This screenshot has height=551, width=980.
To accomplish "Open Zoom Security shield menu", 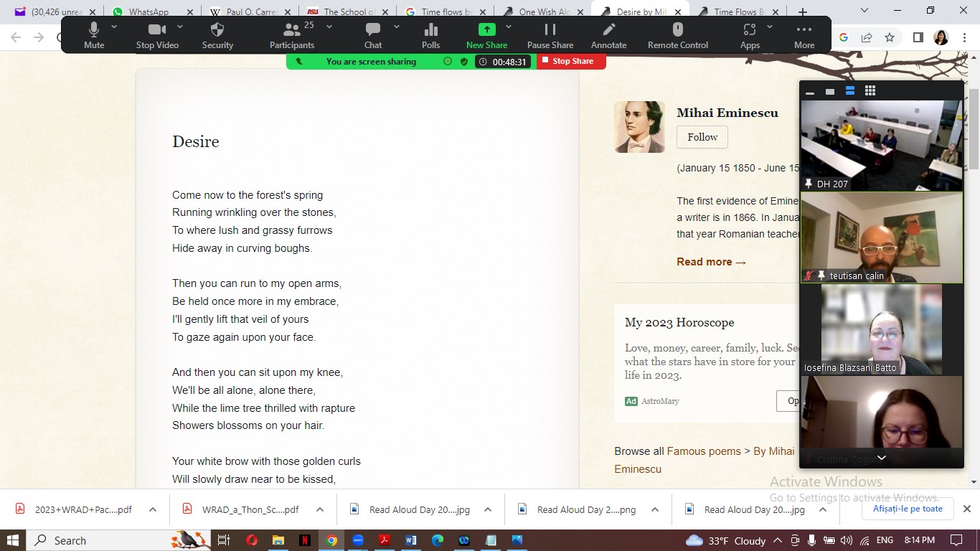I will [x=217, y=34].
